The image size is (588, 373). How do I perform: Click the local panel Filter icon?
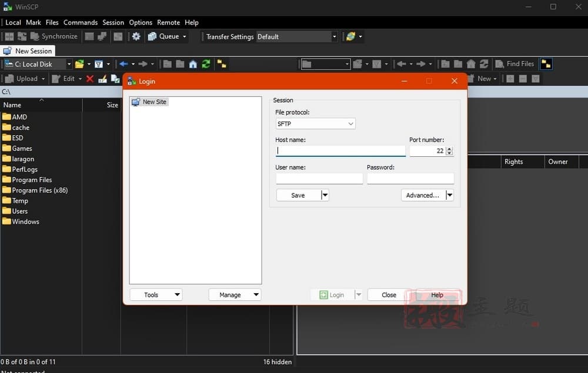[99, 64]
